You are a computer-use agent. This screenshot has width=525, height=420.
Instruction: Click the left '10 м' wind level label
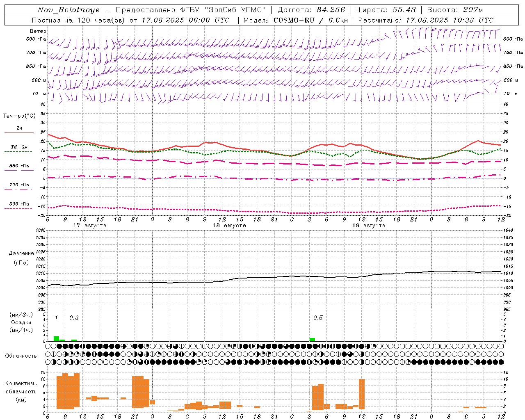point(39,94)
